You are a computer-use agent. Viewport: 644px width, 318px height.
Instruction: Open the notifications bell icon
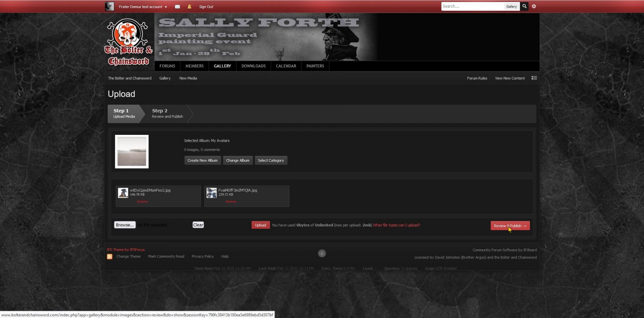click(190, 7)
